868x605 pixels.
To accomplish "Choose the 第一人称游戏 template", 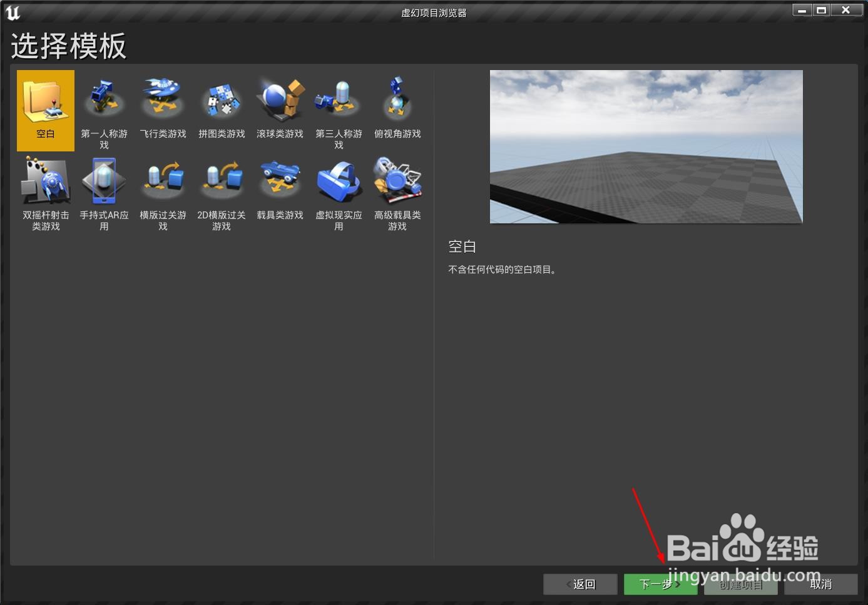I will tap(104, 110).
